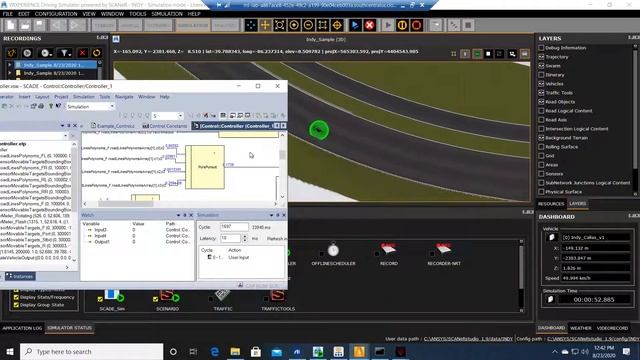
Task: Toggle the Trajectory layer checkbox
Action: pos(541,57)
